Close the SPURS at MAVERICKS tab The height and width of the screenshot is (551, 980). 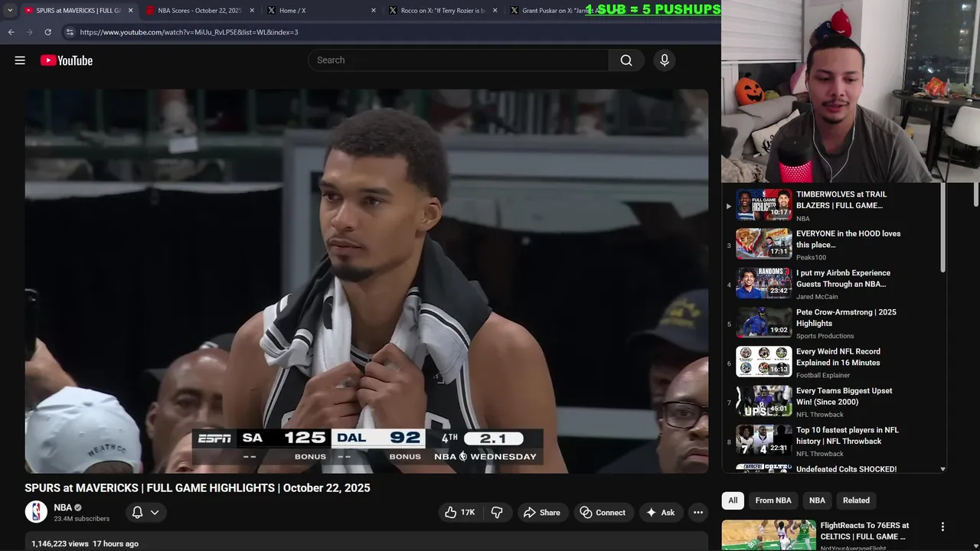(130, 11)
